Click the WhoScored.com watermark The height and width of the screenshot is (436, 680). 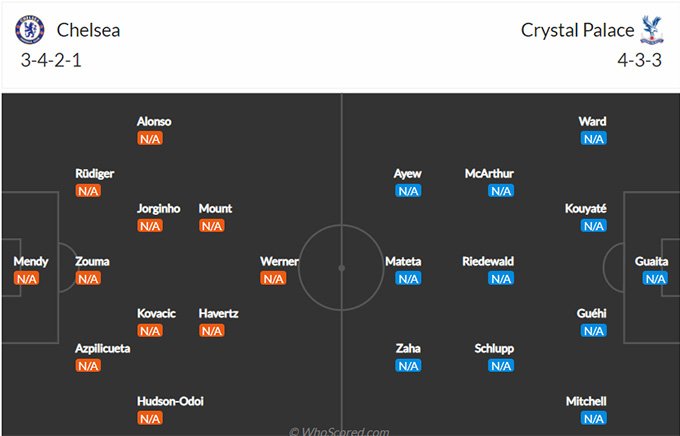click(339, 432)
